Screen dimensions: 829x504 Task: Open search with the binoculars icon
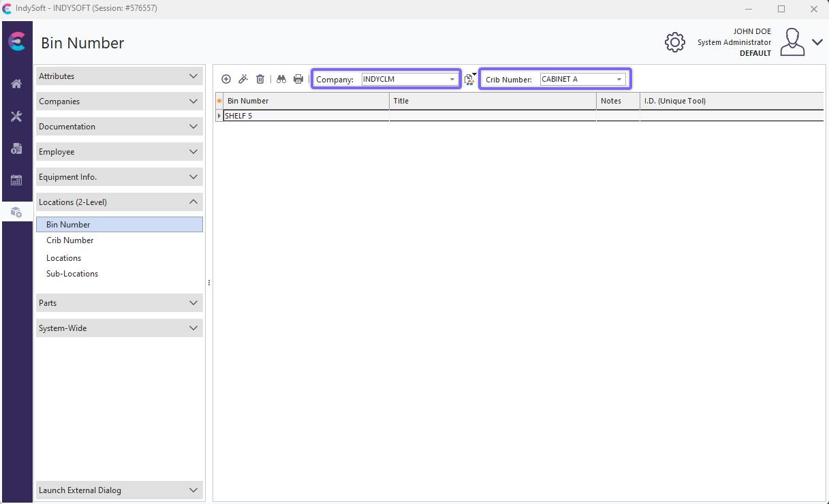pyautogui.click(x=281, y=79)
